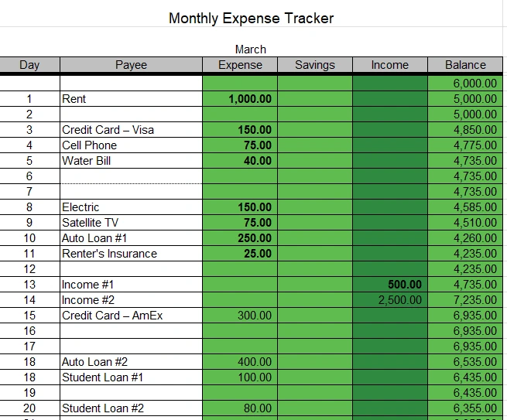Select "4,235.00" balance in Renter's Insurance row
This screenshot has height=420, width=507.
(x=465, y=254)
